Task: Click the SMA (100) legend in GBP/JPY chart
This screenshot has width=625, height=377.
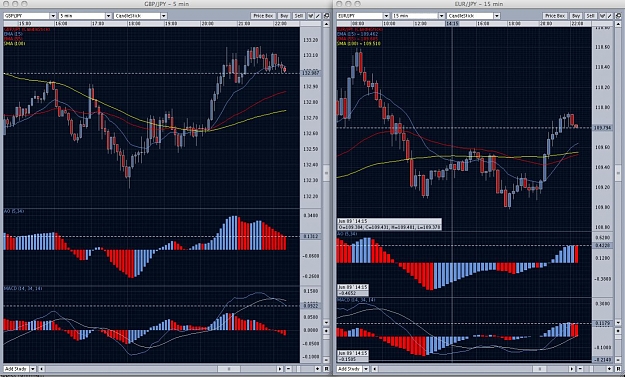Action: click(14, 43)
